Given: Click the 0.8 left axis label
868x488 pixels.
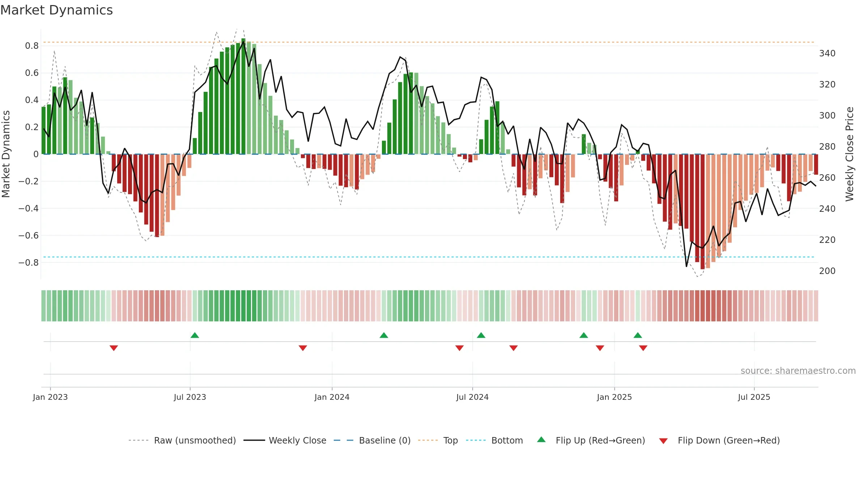Looking at the screenshot, I should coord(32,46).
